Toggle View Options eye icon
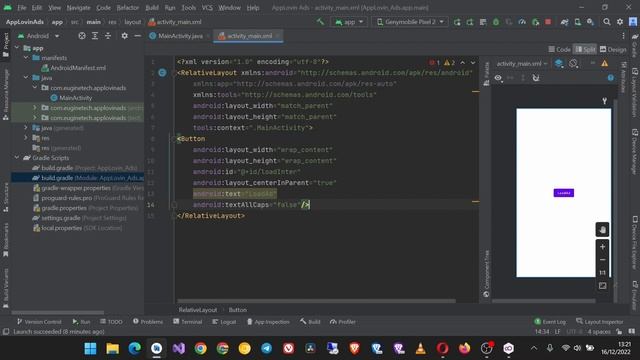 click(x=498, y=78)
